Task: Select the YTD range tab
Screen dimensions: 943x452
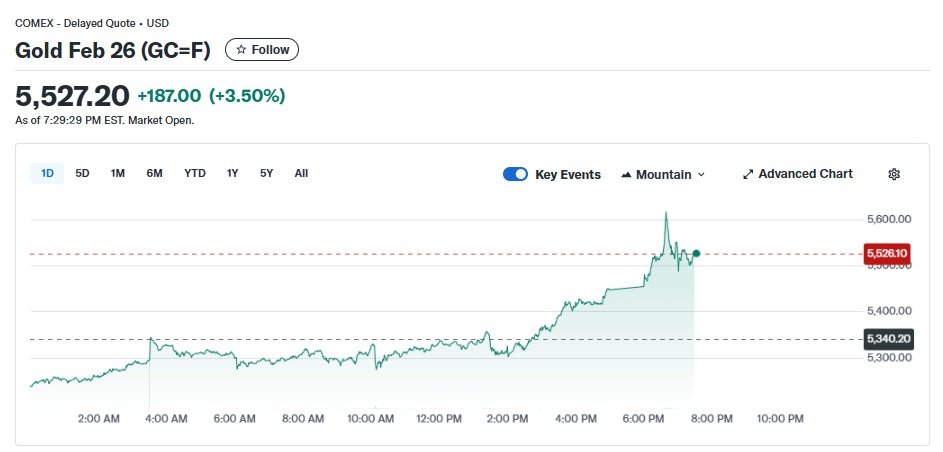Action: coord(195,173)
